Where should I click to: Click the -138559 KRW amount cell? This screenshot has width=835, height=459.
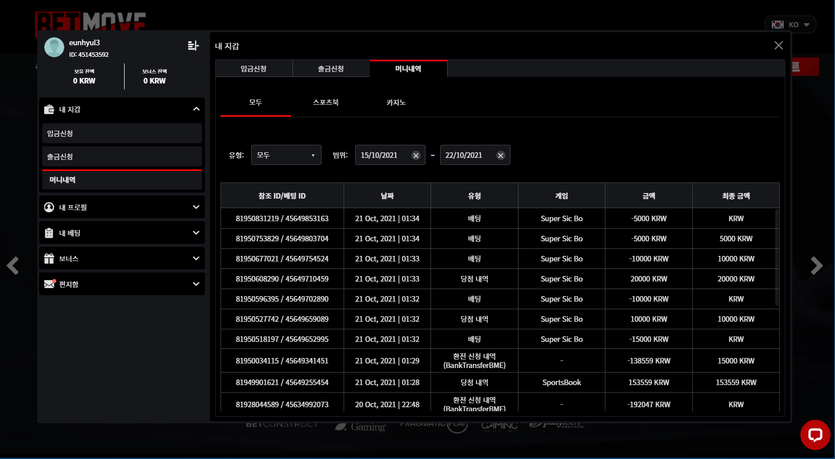[x=649, y=361]
